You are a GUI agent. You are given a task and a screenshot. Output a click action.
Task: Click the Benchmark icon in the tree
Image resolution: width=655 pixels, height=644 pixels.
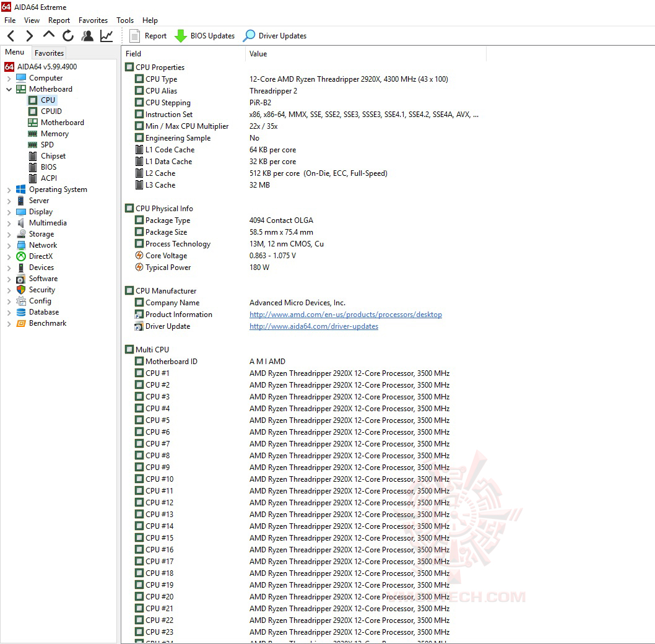click(x=21, y=323)
